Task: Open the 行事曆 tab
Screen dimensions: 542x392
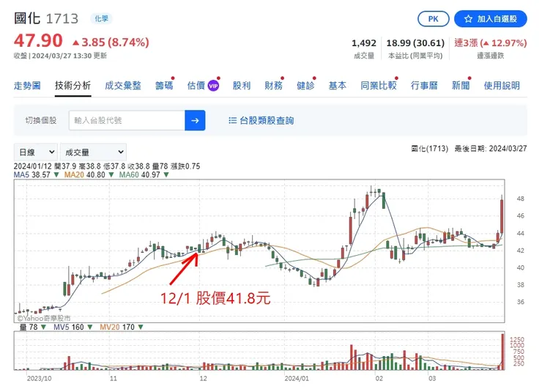Action: [x=424, y=86]
